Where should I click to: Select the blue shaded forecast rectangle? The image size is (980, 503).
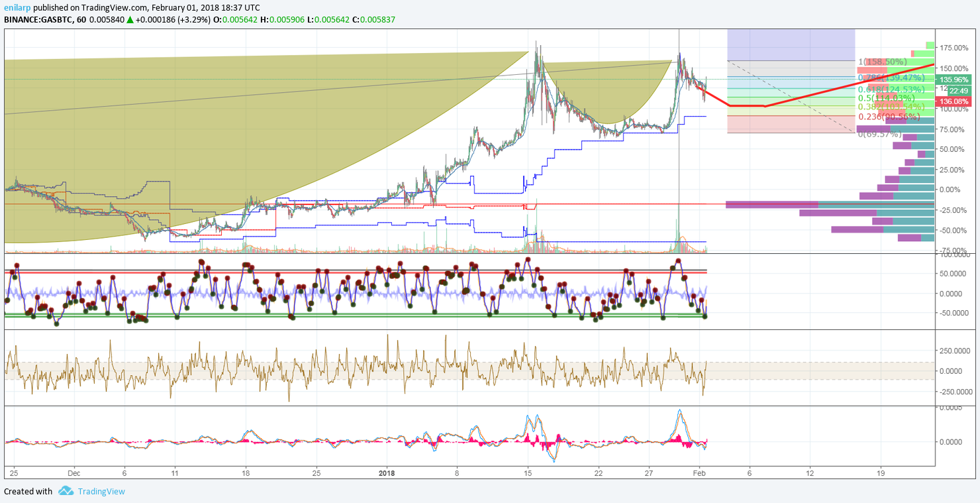(x=791, y=44)
